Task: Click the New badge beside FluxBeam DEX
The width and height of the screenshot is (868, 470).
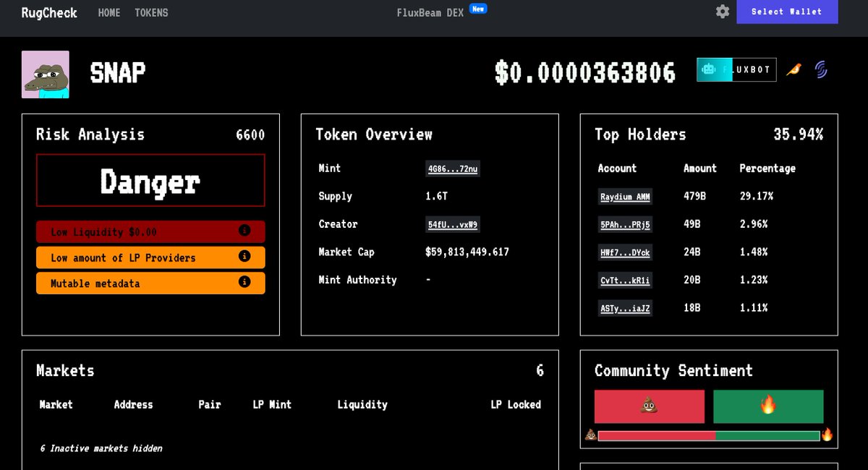Action: pyautogui.click(x=478, y=9)
